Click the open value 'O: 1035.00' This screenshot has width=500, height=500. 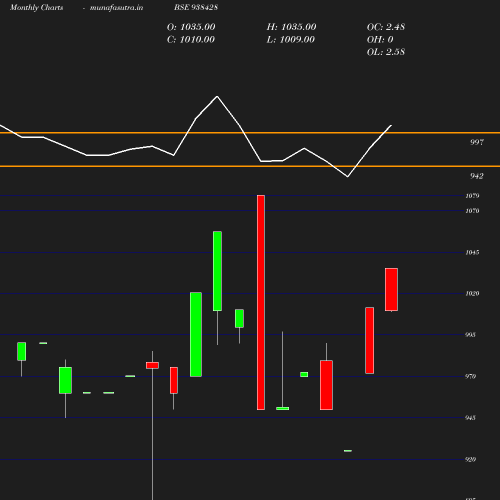coord(191,27)
